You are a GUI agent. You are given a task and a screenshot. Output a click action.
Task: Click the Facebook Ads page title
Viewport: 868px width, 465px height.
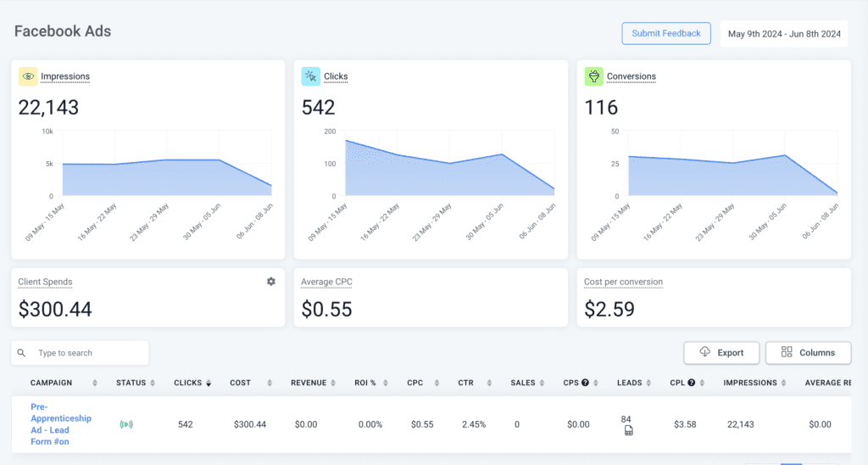click(63, 31)
